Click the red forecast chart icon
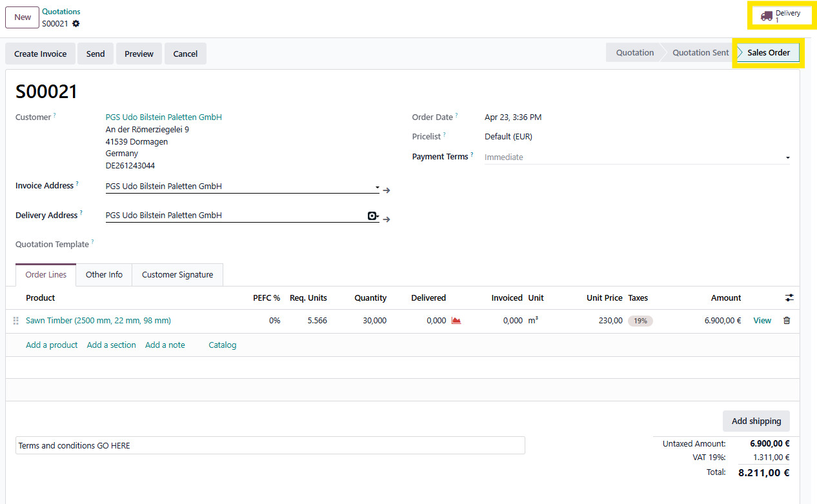817x504 pixels. point(456,321)
